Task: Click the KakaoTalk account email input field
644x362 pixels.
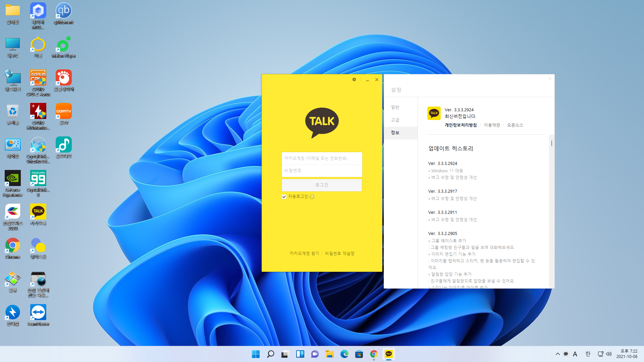Action: point(322,158)
